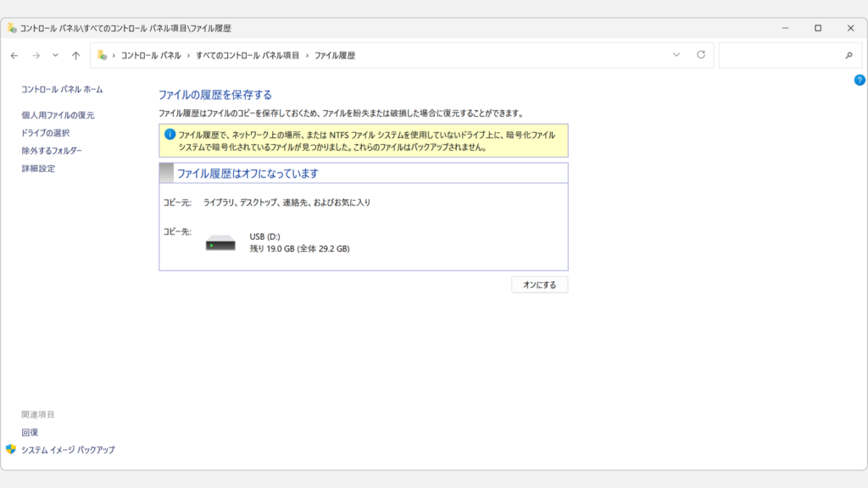Click the search magnifier icon

pyautogui.click(x=849, y=55)
